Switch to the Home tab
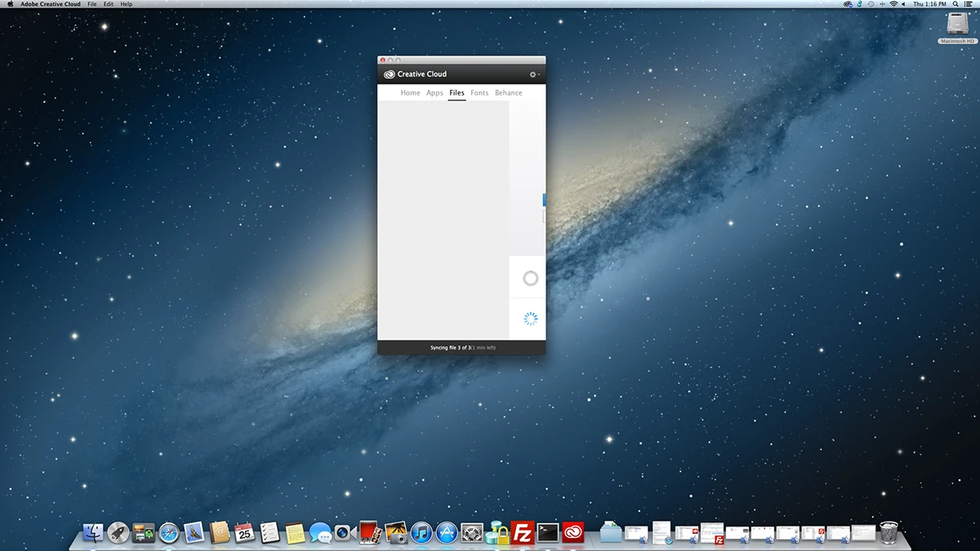 pos(410,93)
